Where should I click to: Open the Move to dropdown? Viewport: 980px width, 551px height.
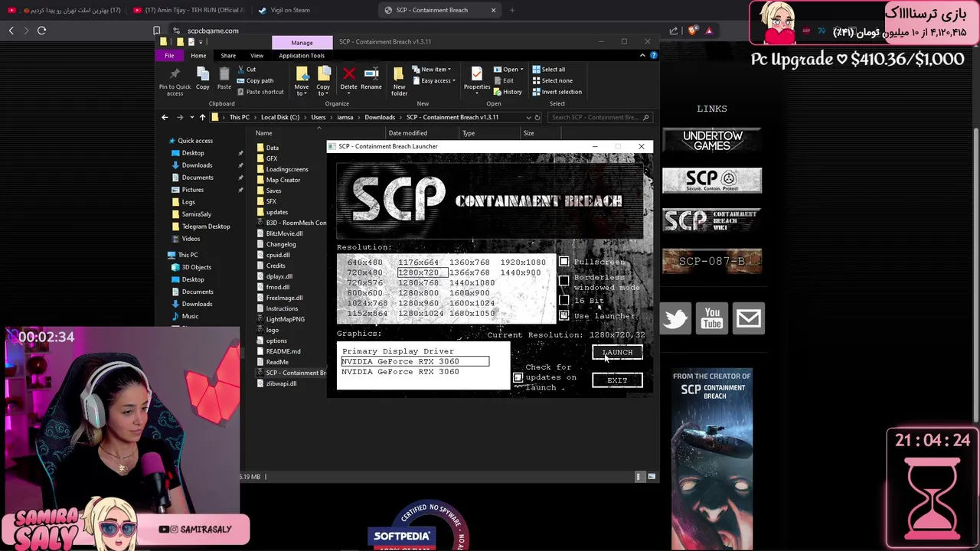pos(302,80)
